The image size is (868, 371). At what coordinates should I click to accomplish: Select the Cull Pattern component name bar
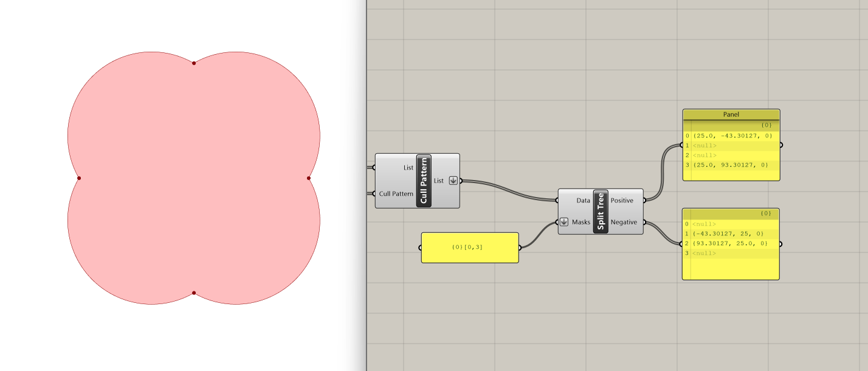point(424,181)
